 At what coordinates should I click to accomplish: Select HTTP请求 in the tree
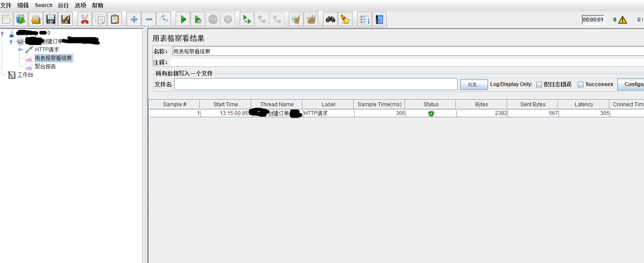point(47,50)
